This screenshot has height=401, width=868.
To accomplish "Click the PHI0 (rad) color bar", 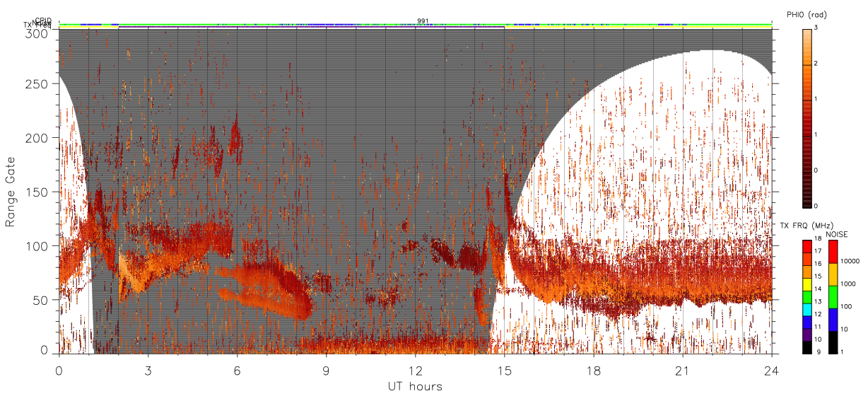I will tap(807, 117).
